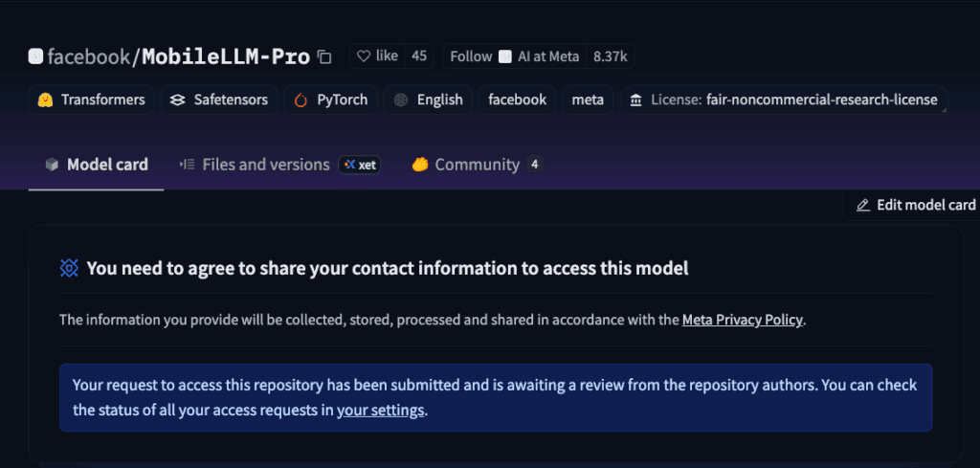980x468 pixels.
Task: Select the Safetensors tag
Action: [219, 100]
